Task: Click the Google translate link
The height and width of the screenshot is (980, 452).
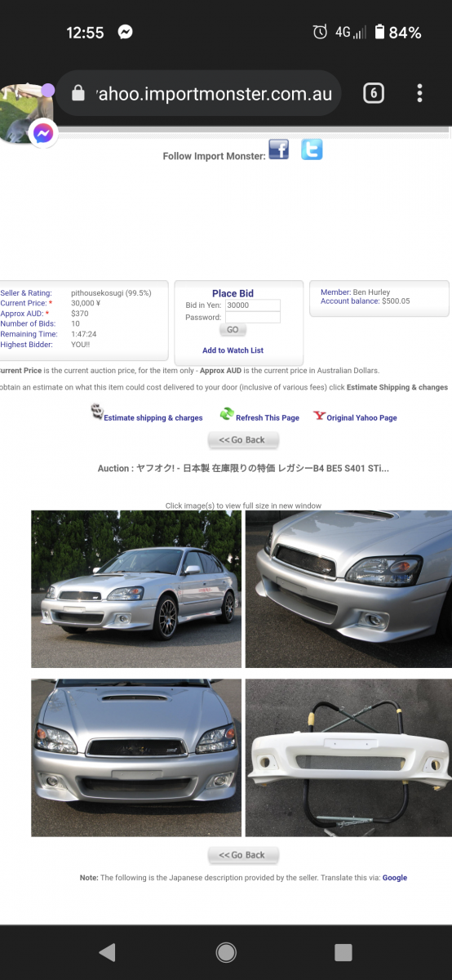Action: (395, 878)
